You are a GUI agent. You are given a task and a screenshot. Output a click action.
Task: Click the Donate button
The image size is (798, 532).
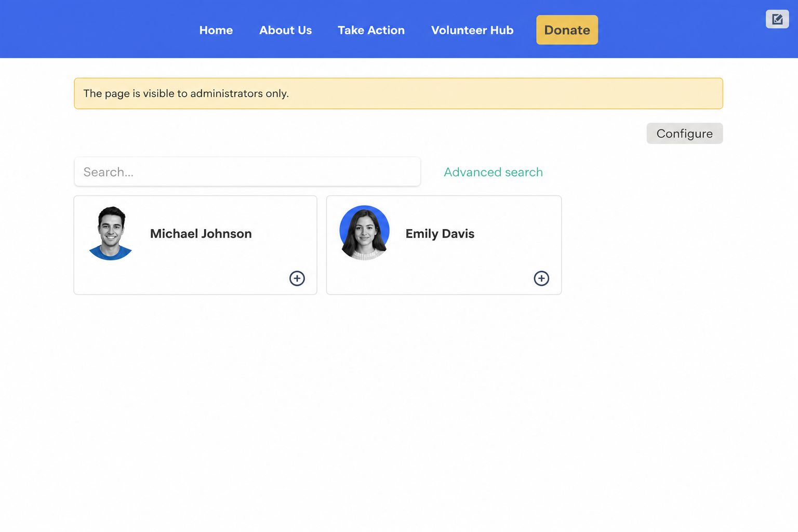coord(567,30)
